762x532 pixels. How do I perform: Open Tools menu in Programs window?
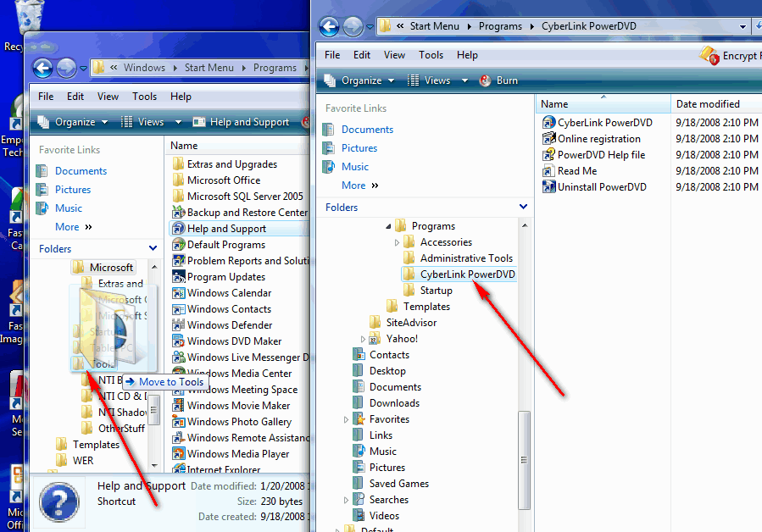[144, 97]
